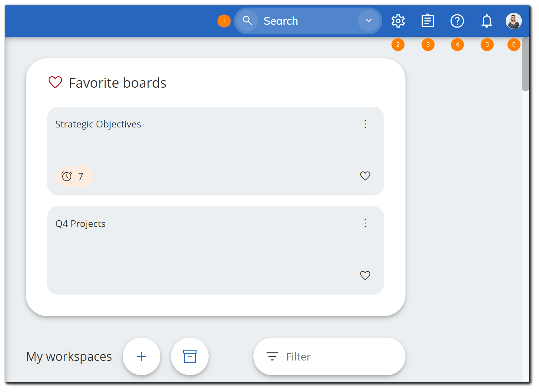Expand the search options chevron
This screenshot has height=392, width=539.
[369, 20]
